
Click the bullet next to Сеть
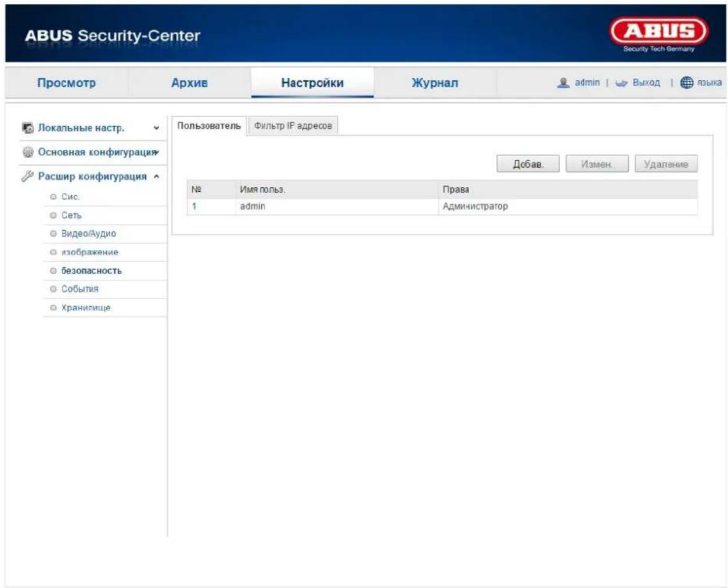pyautogui.click(x=53, y=216)
